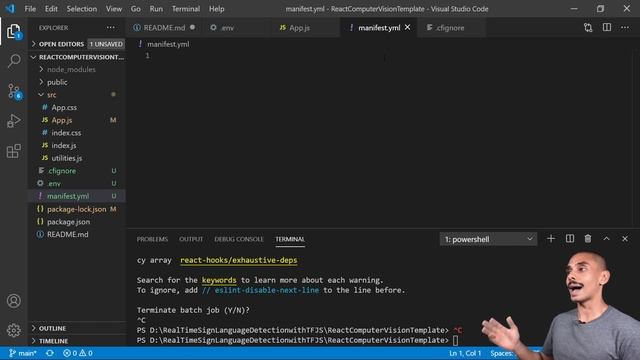This screenshot has width=640, height=360.
Task: Open the Explorer view in activity bar
Action: click(13, 31)
